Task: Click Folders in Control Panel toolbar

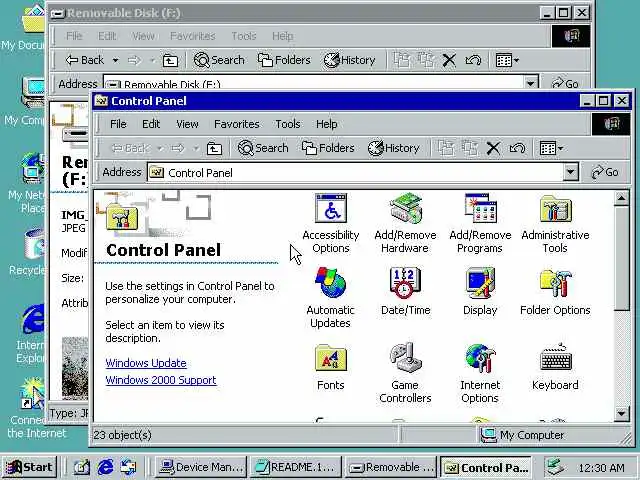Action: tap(328, 148)
